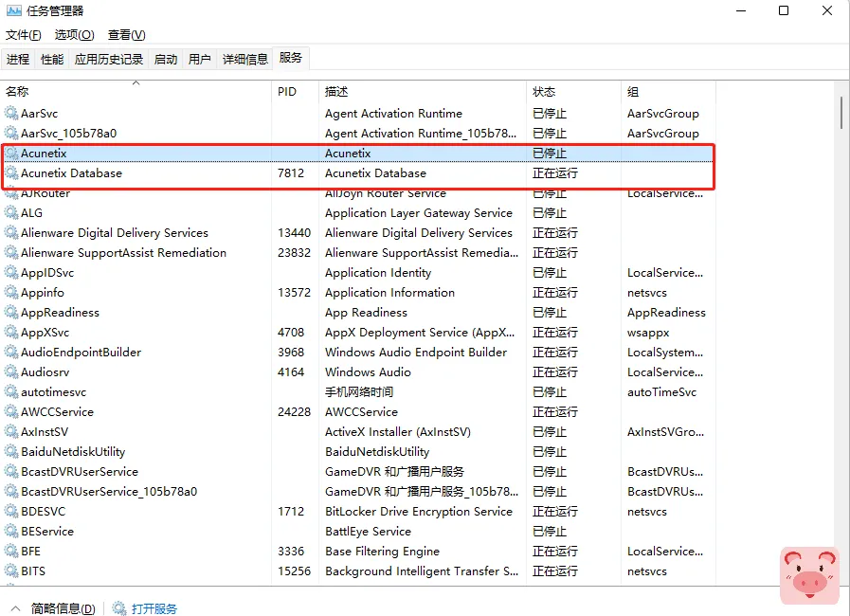Select the Acunetix service name
The height and width of the screenshot is (616, 850).
[x=44, y=153]
